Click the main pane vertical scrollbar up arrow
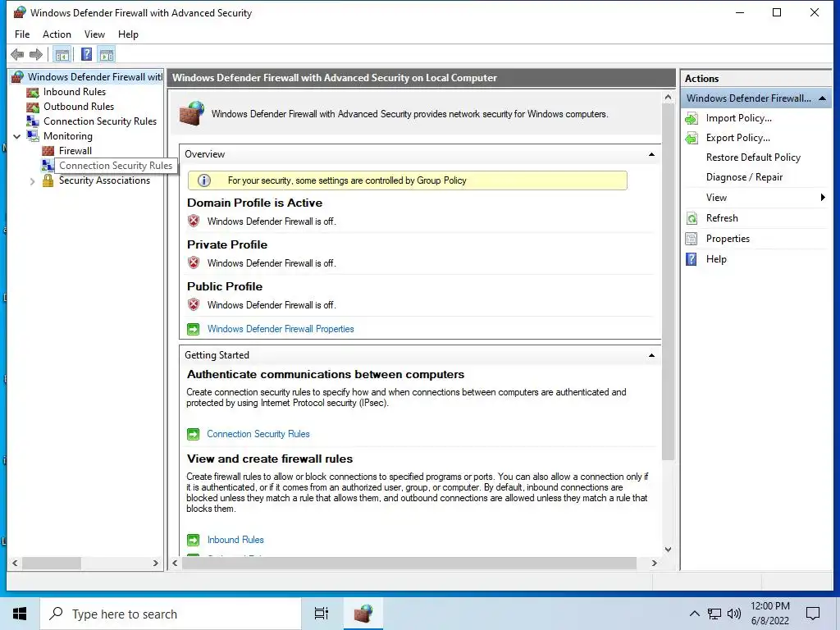Viewport: 840px width, 630px height. click(668, 98)
